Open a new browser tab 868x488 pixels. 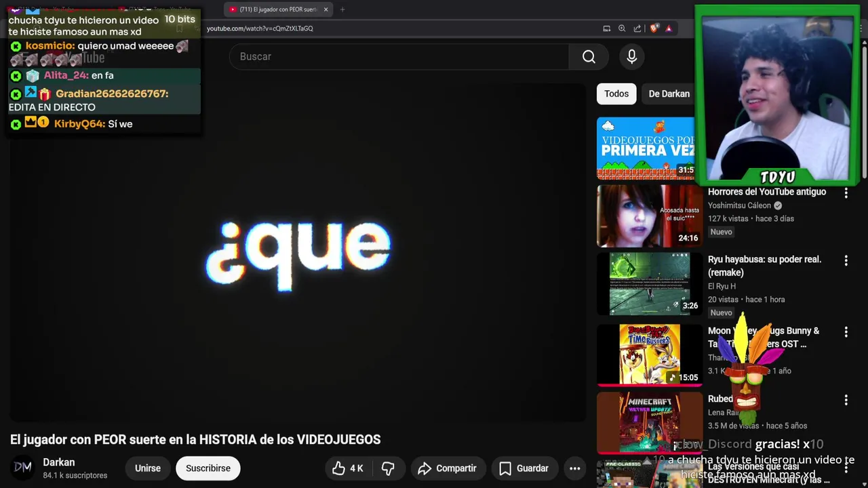(342, 9)
